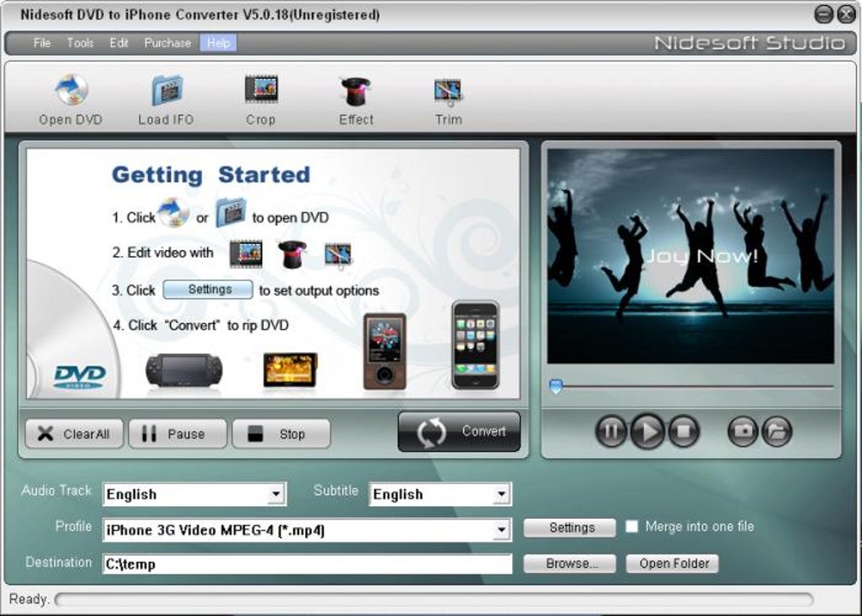Click the Clear All button
Screen dimensions: 862x616
coord(74,433)
